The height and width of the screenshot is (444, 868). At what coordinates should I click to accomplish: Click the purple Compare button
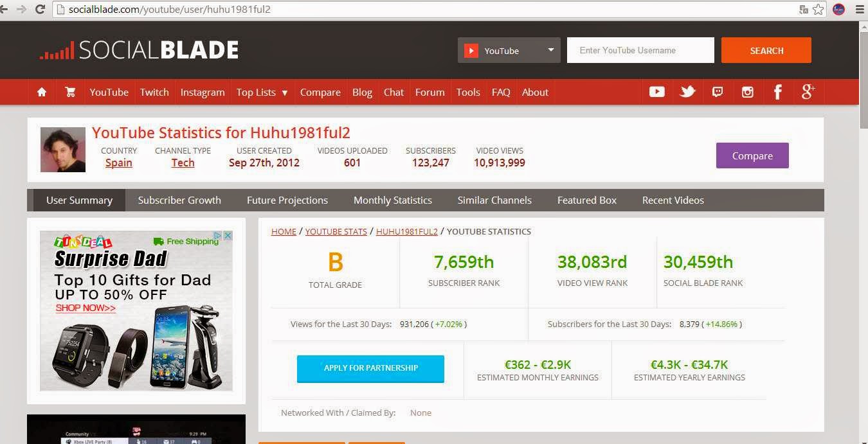pyautogui.click(x=752, y=155)
